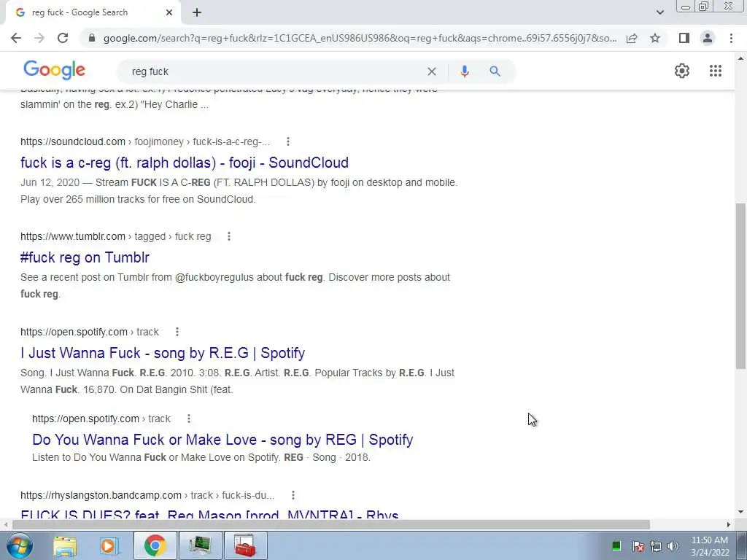Open the monitor app in taskbar
Viewport: 747px width, 560px height.
(201, 545)
